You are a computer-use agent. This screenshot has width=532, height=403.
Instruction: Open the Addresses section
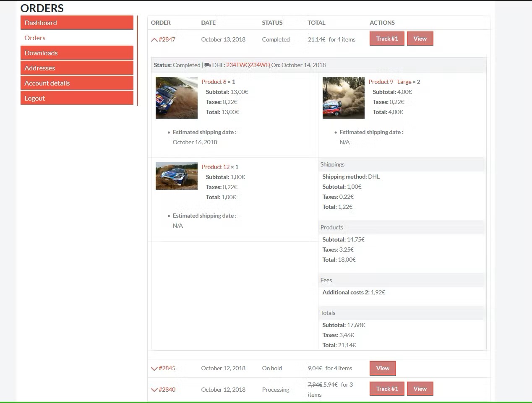(x=77, y=68)
